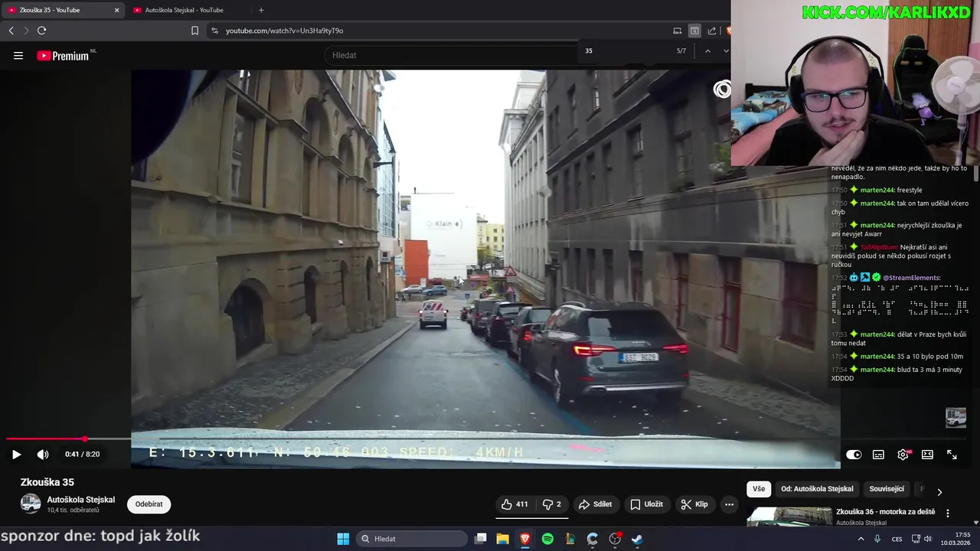Jump to next find-in-page match
980x551 pixels.
[726, 51]
